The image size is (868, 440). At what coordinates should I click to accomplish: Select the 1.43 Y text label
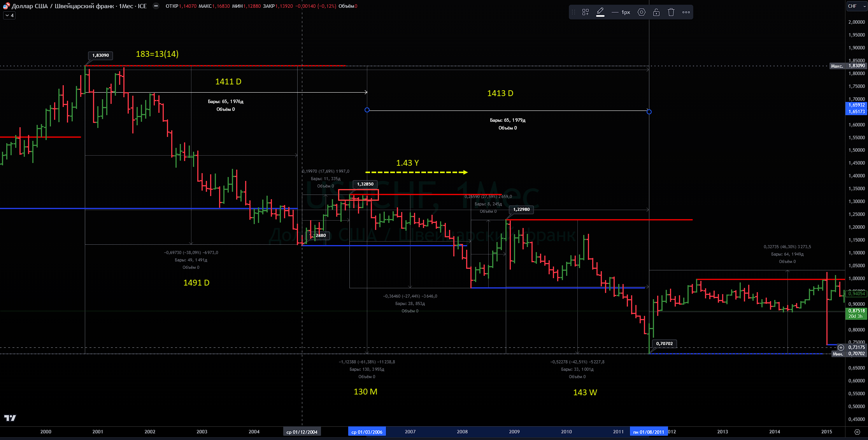407,163
